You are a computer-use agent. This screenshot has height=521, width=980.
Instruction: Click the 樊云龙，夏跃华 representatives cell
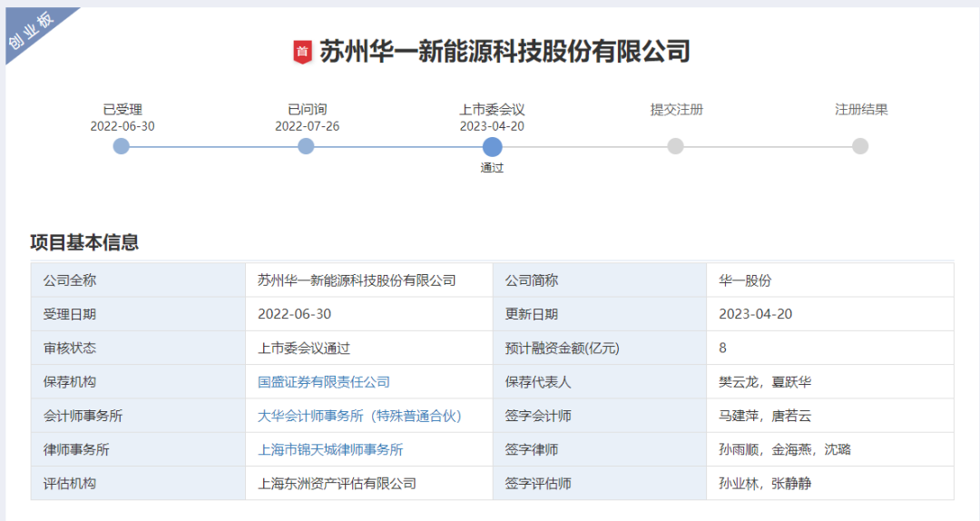(x=765, y=382)
